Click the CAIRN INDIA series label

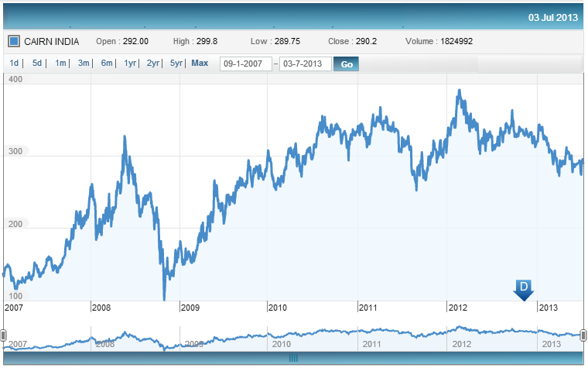52,41
